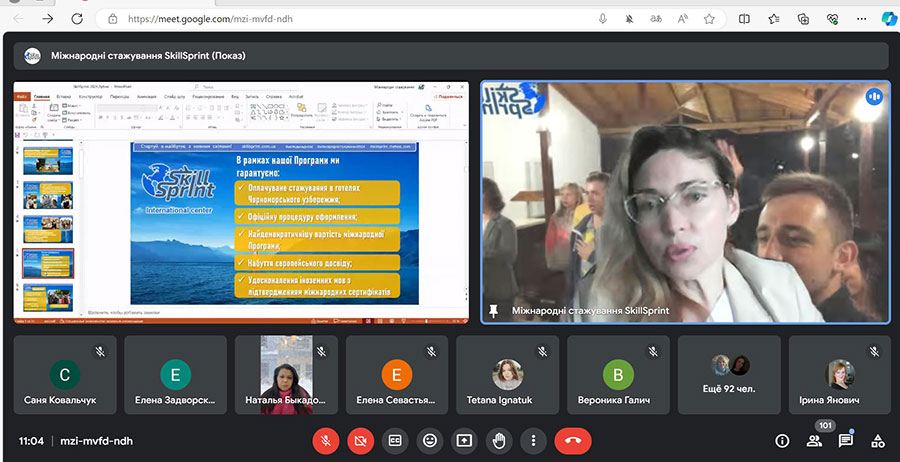Open favorites list toolbar icon
This screenshot has width=900, height=462.
[774, 18]
